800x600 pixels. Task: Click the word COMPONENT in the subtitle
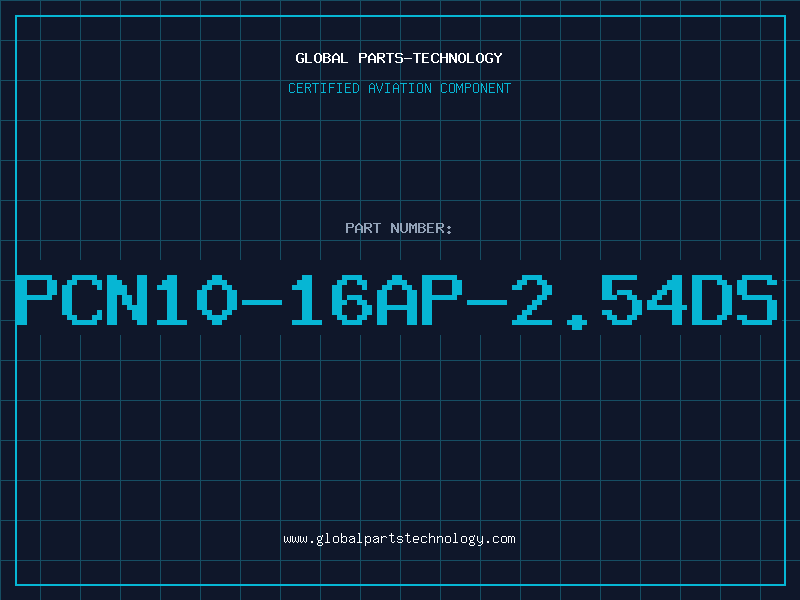(x=476, y=88)
